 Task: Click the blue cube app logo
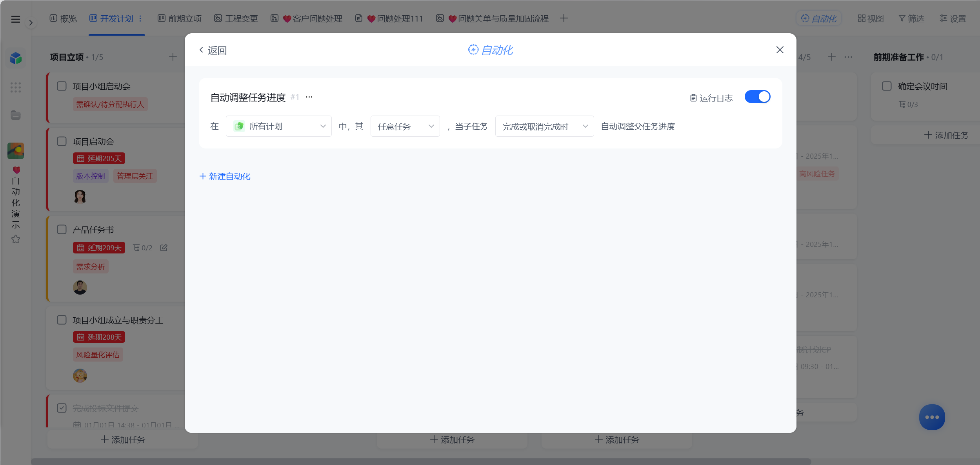(x=16, y=58)
